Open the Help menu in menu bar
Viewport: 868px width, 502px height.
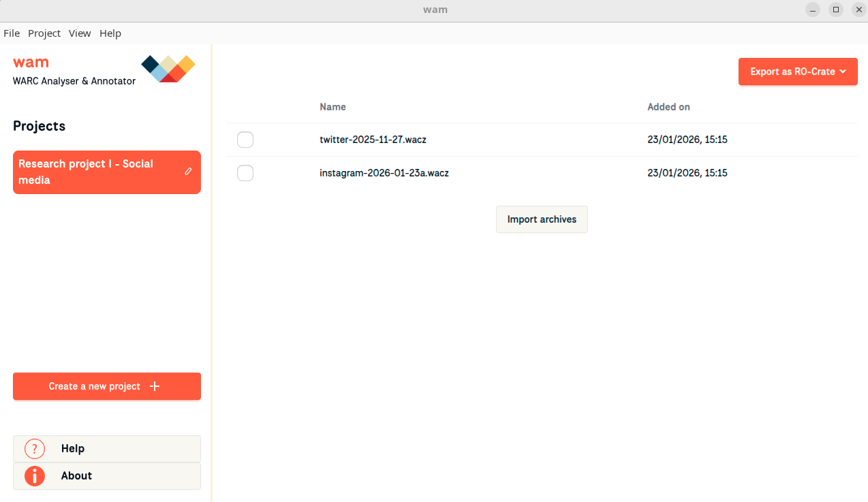pos(110,33)
